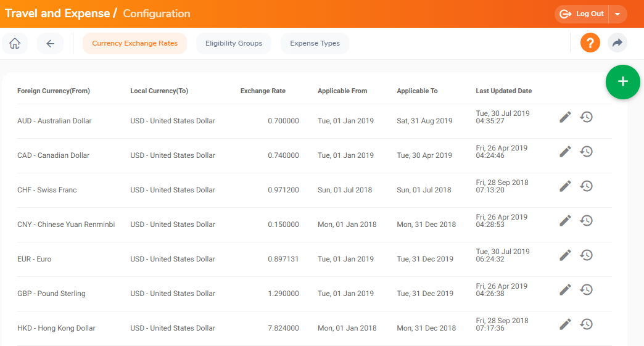Click the 0.150000 exchange rate value
This screenshot has width=644, height=346.
[283, 224]
